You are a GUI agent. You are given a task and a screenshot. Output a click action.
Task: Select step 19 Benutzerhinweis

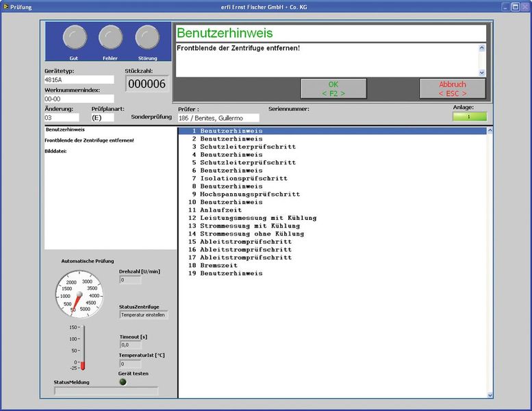(x=332, y=273)
